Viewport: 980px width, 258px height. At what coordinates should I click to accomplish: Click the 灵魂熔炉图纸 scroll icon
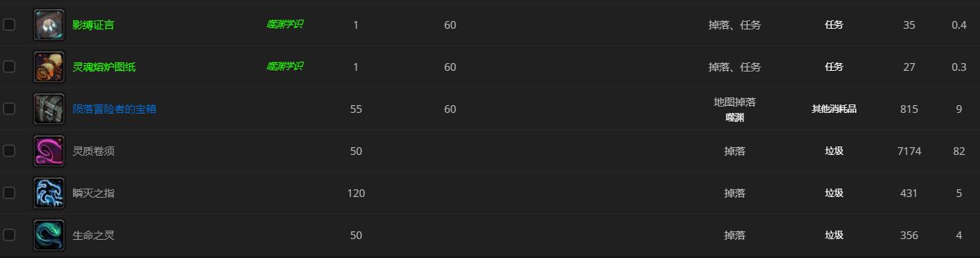point(49,67)
